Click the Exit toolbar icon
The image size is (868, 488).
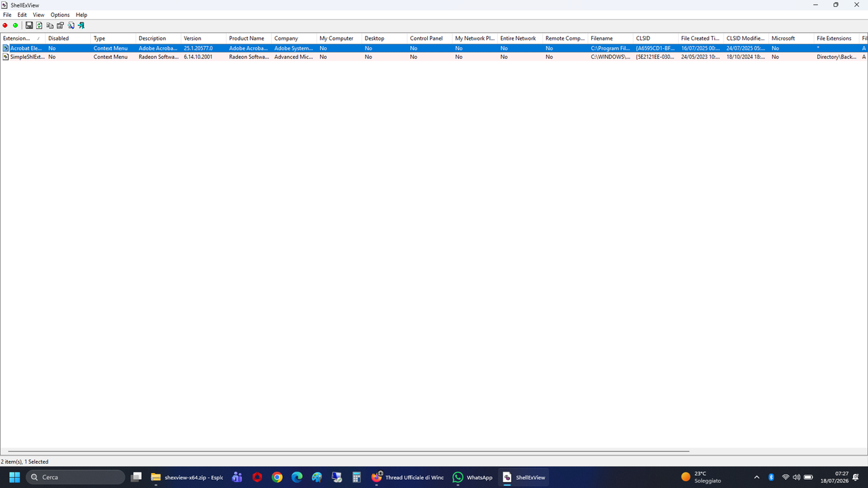(x=81, y=25)
